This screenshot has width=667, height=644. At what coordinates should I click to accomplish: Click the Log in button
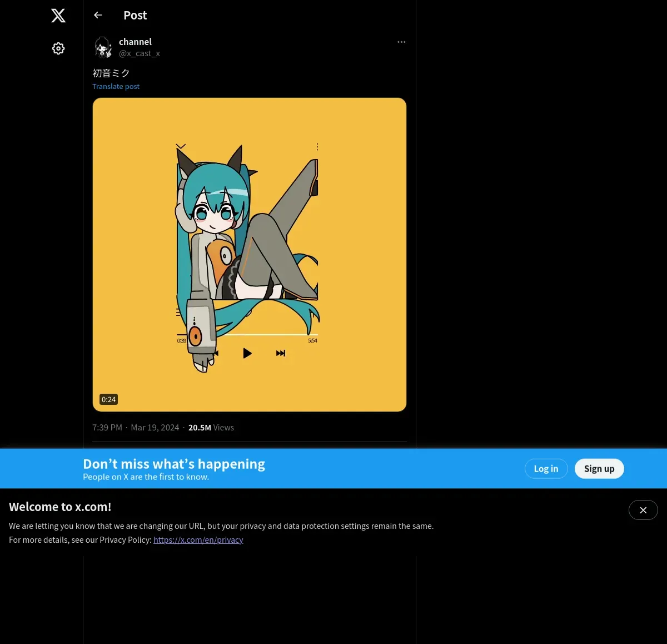coord(546,469)
